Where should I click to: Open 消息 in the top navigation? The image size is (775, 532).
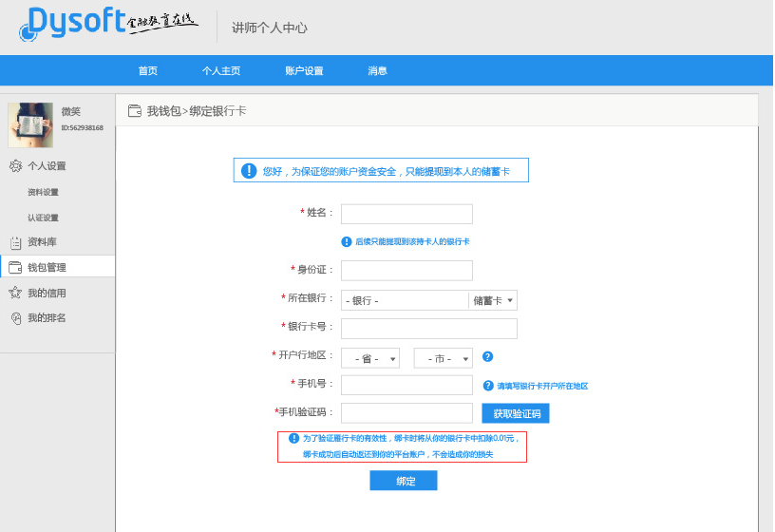[377, 70]
